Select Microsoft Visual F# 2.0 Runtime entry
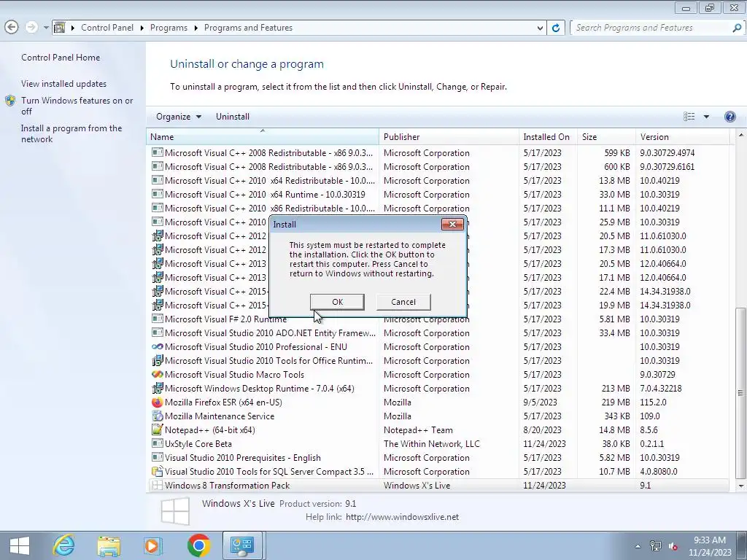 [438, 319]
